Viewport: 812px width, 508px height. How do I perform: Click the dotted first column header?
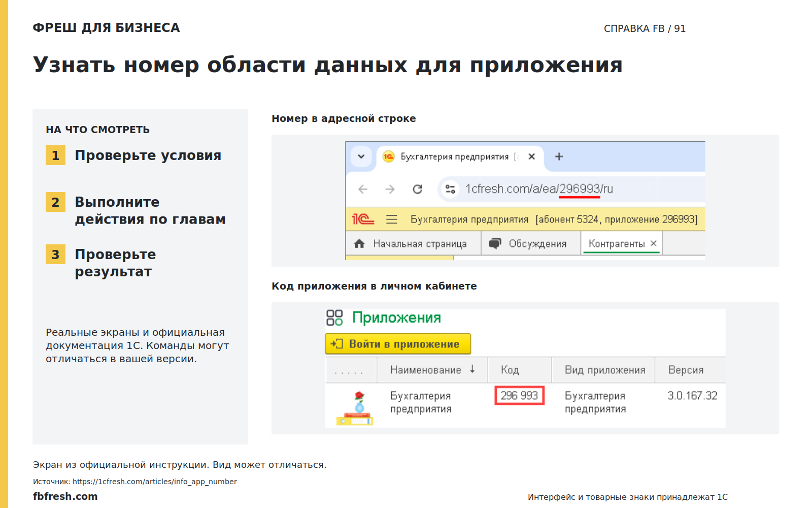[x=351, y=370]
